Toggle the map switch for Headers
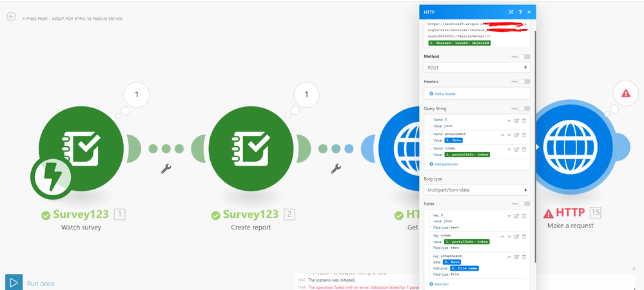The image size is (644, 290). coord(524,81)
